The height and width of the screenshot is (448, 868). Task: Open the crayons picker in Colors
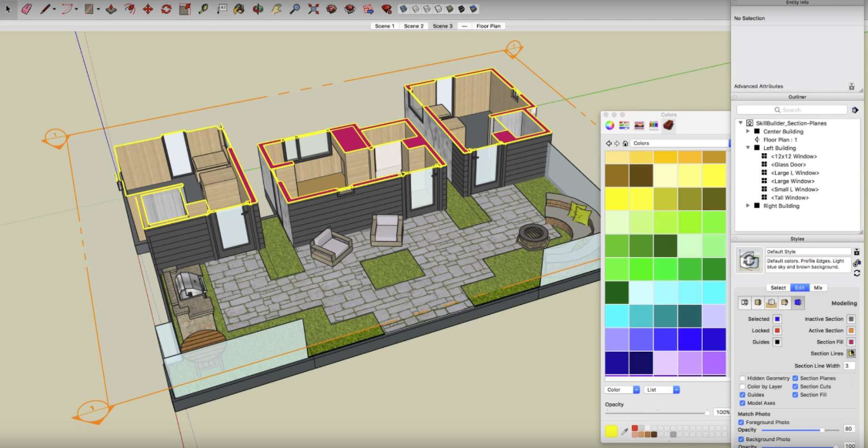click(x=654, y=125)
